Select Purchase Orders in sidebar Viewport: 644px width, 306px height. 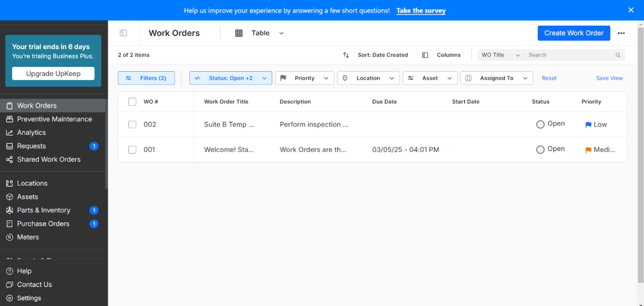43,224
